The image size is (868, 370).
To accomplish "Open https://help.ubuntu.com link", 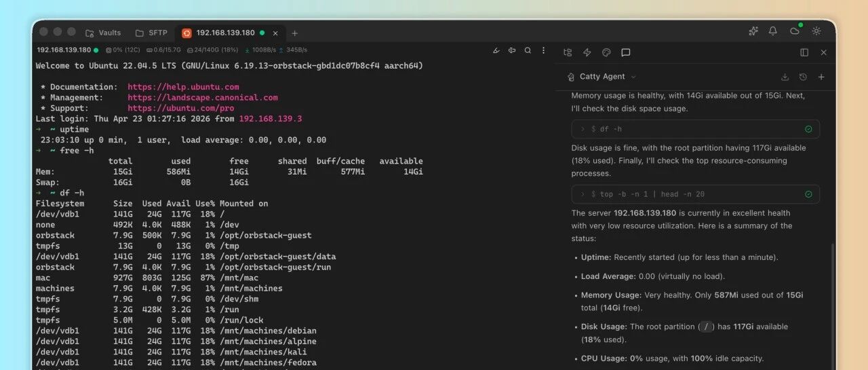I will tap(183, 87).
